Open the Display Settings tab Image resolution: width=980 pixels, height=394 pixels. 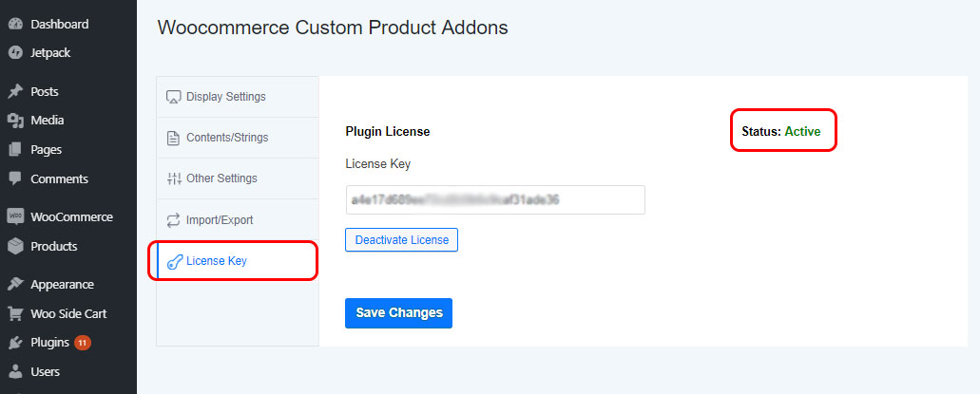coord(238,97)
